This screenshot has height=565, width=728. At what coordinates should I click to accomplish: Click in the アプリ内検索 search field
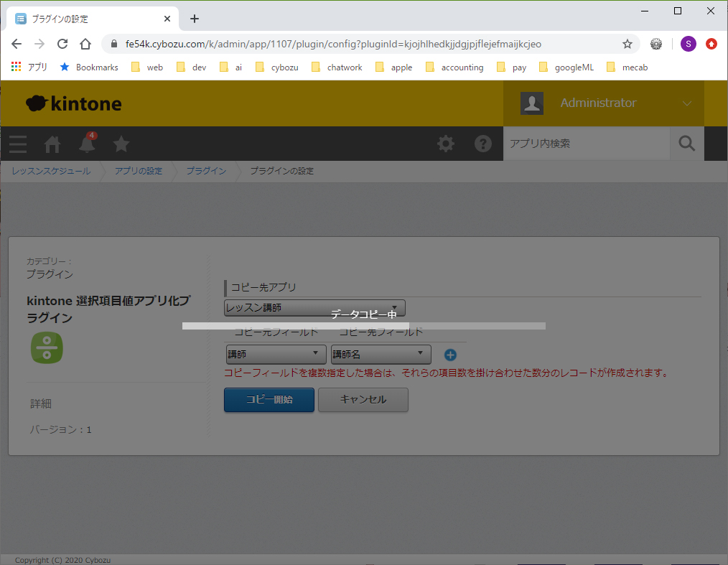[587, 144]
